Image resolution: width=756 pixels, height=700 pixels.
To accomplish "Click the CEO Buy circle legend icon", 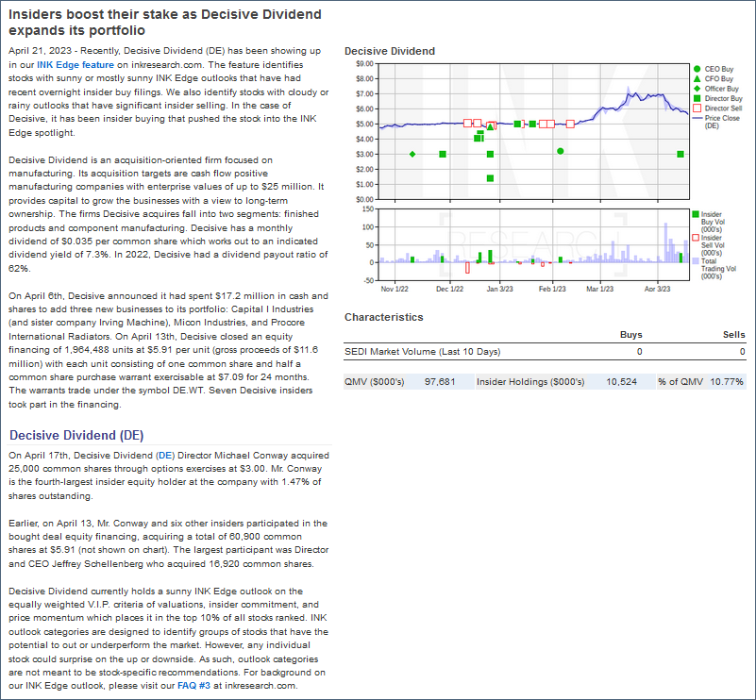I will coord(697,69).
